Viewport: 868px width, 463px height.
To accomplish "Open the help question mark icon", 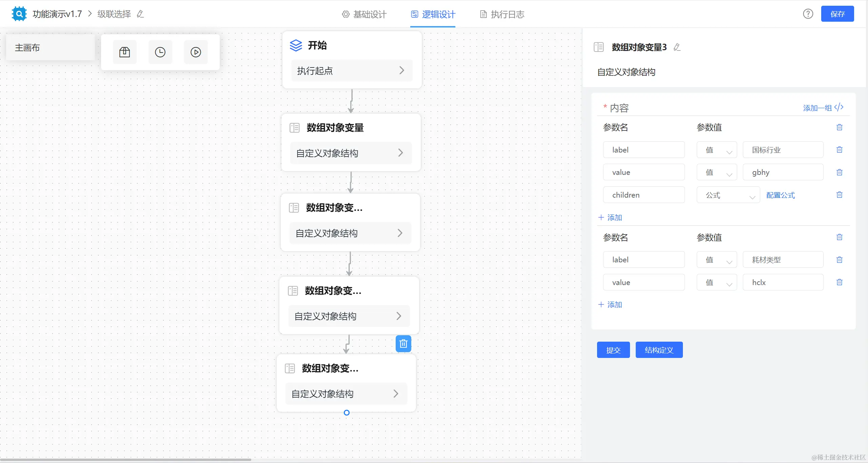I will [x=808, y=14].
